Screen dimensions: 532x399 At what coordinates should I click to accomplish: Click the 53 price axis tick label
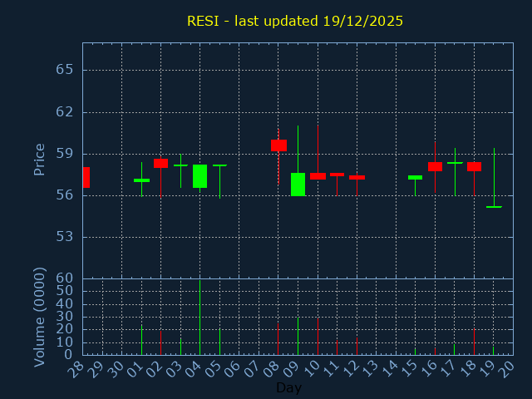pyautogui.click(x=65, y=237)
